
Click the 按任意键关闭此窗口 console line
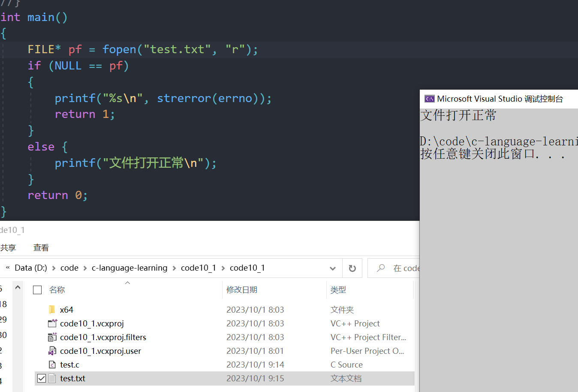coord(493,154)
